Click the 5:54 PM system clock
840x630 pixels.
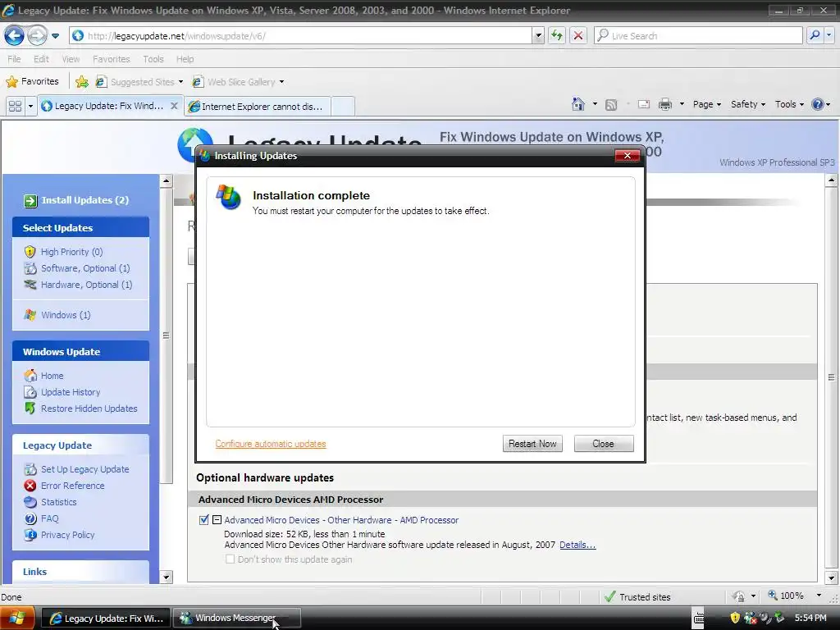click(810, 619)
